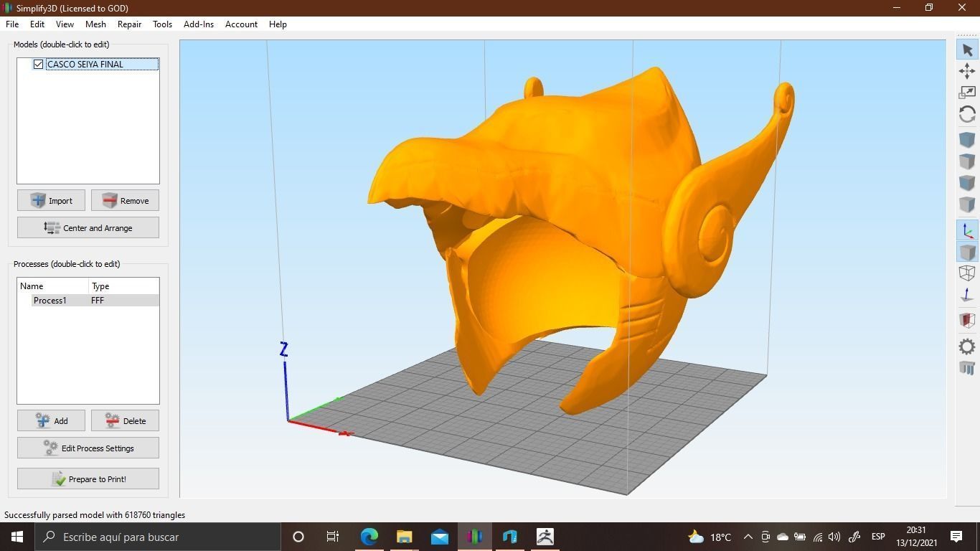Viewport: 980px width, 551px height.
Task: Click the Name column header
Action: [x=53, y=286]
